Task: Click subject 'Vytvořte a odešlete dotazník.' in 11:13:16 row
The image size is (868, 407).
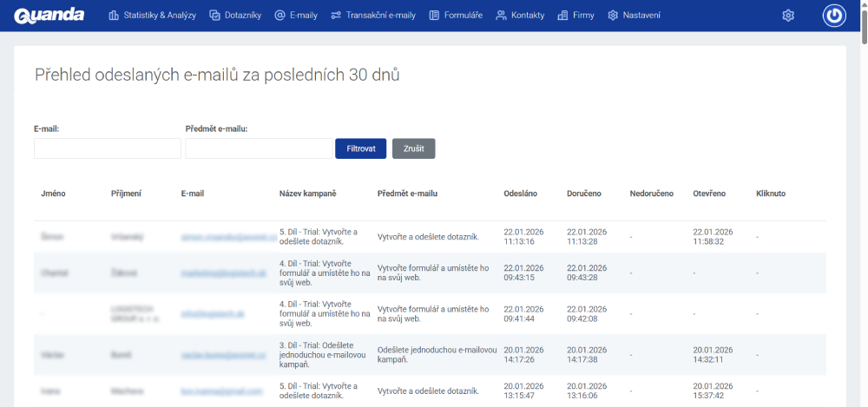Action: point(429,237)
